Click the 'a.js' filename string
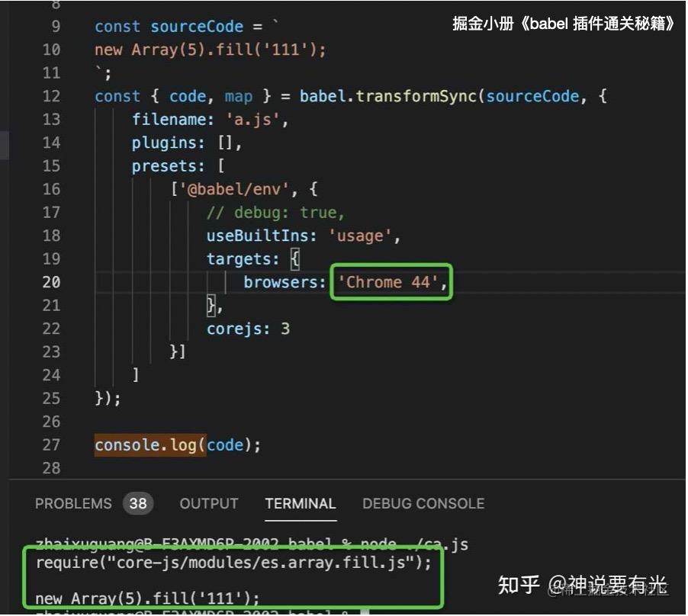The width and height of the screenshot is (688, 616). coord(252,119)
